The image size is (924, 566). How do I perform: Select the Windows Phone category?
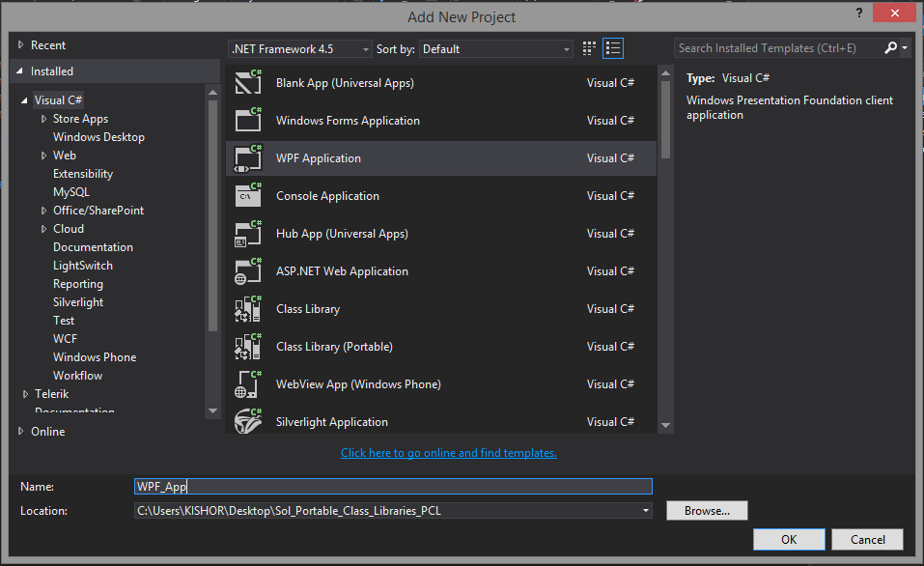[x=95, y=356]
